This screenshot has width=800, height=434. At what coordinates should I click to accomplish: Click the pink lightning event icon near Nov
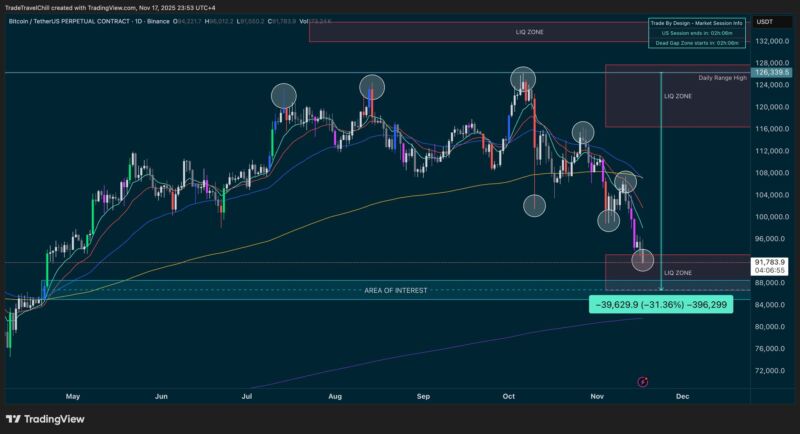[x=643, y=381]
